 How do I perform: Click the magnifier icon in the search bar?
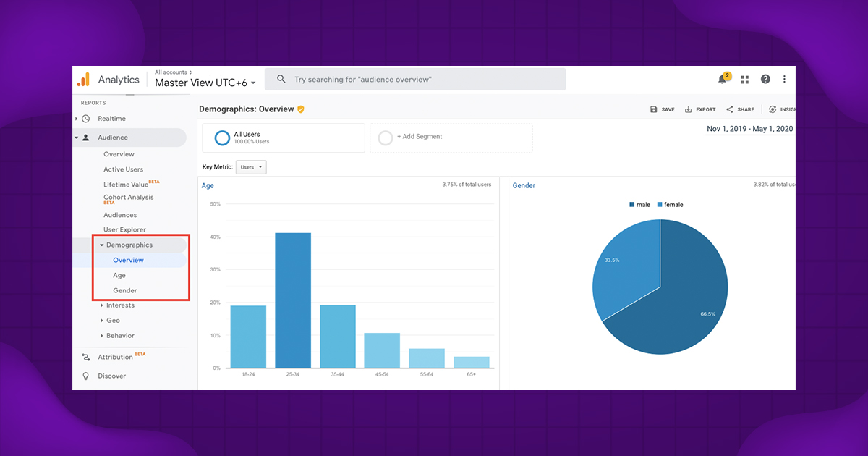click(x=281, y=80)
